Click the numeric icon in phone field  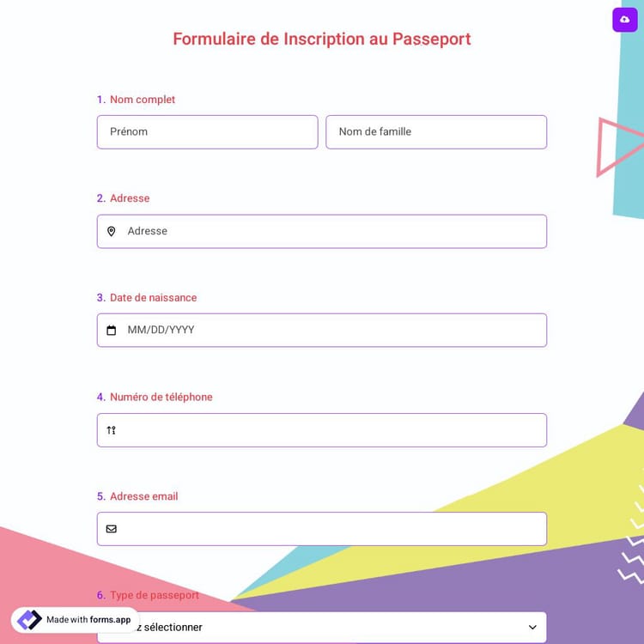coord(111,430)
